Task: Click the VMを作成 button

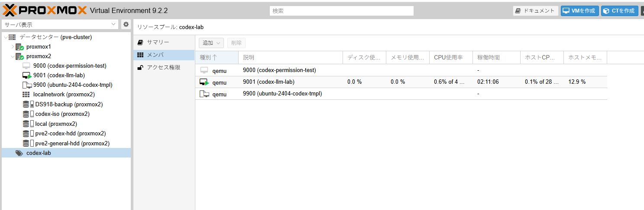Action: pyautogui.click(x=580, y=11)
